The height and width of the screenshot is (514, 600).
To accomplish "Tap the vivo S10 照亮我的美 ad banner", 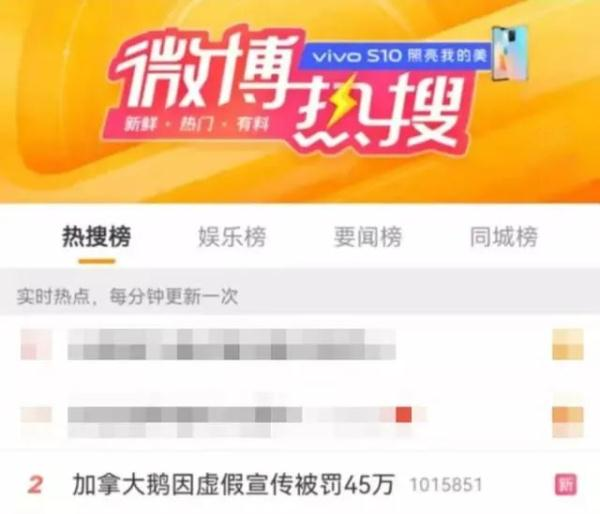I will 395,57.
